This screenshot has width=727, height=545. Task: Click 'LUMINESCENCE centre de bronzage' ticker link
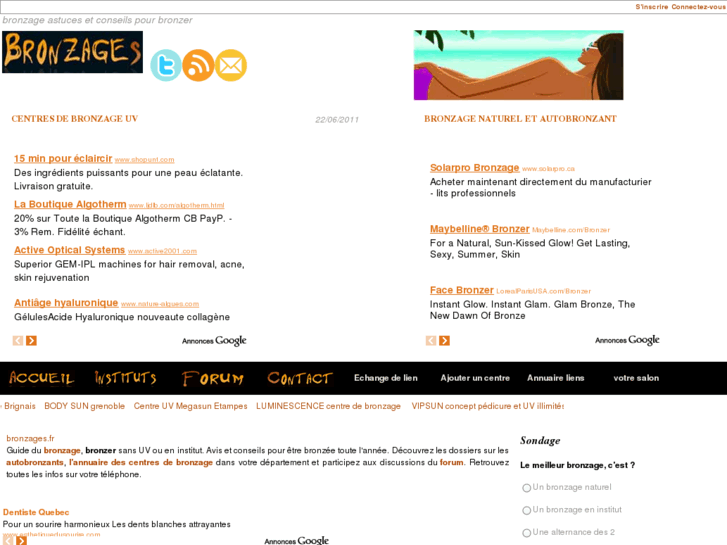click(328, 406)
